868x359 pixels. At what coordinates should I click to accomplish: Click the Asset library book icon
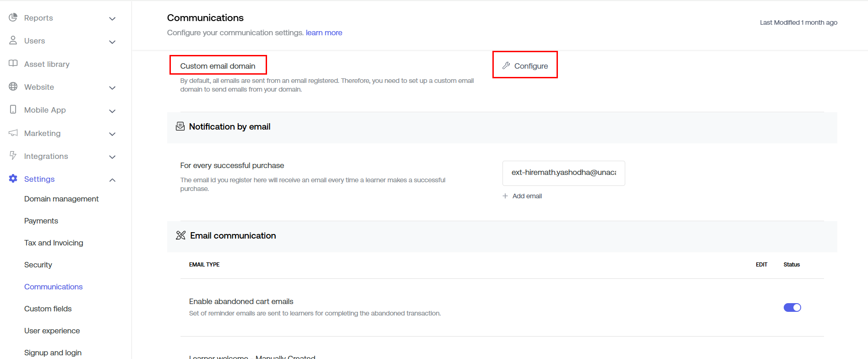pos(13,64)
